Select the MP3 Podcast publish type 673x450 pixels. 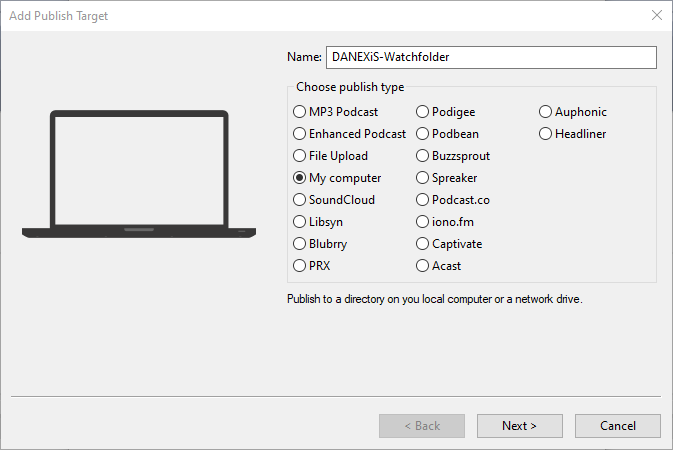pyautogui.click(x=300, y=112)
